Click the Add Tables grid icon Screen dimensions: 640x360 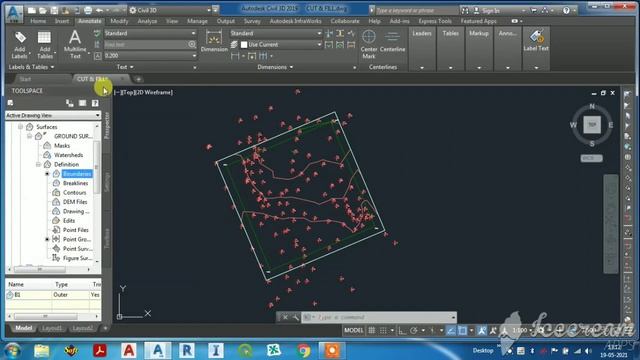[44, 38]
